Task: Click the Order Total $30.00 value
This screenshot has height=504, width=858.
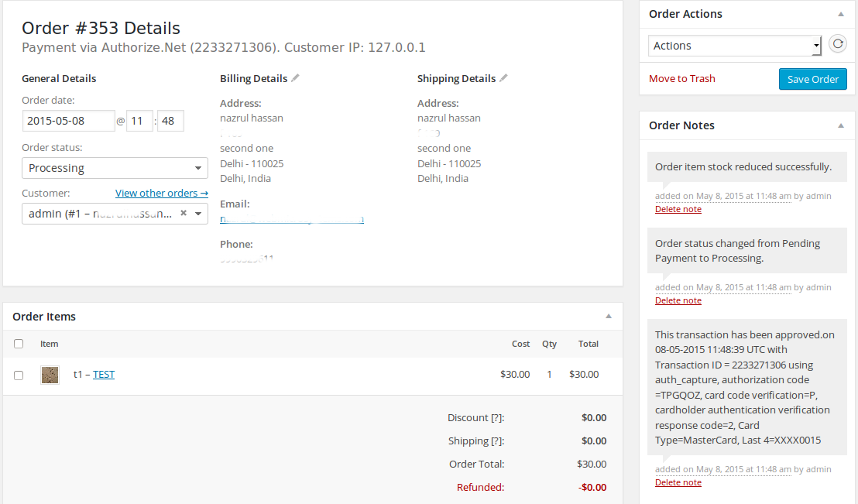Action: click(x=592, y=464)
